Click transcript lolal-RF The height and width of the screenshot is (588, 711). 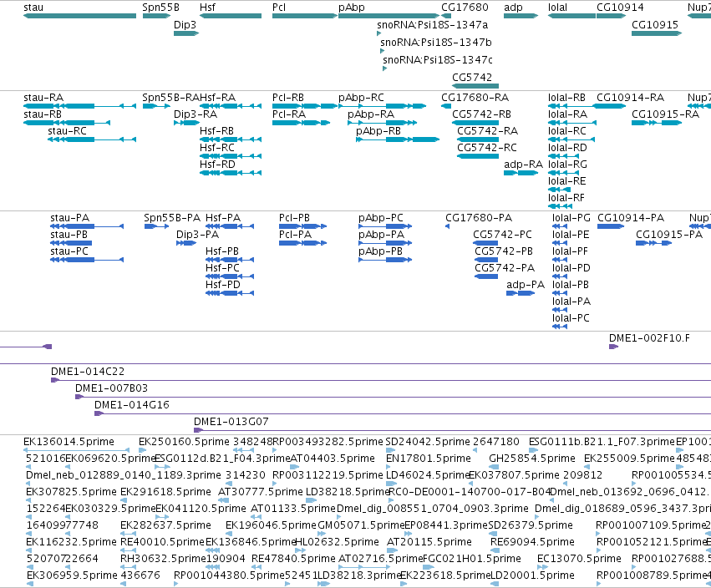pos(560,206)
